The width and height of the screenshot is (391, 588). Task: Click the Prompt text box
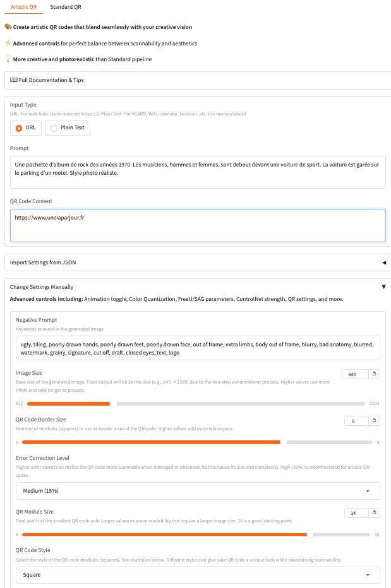(x=198, y=172)
